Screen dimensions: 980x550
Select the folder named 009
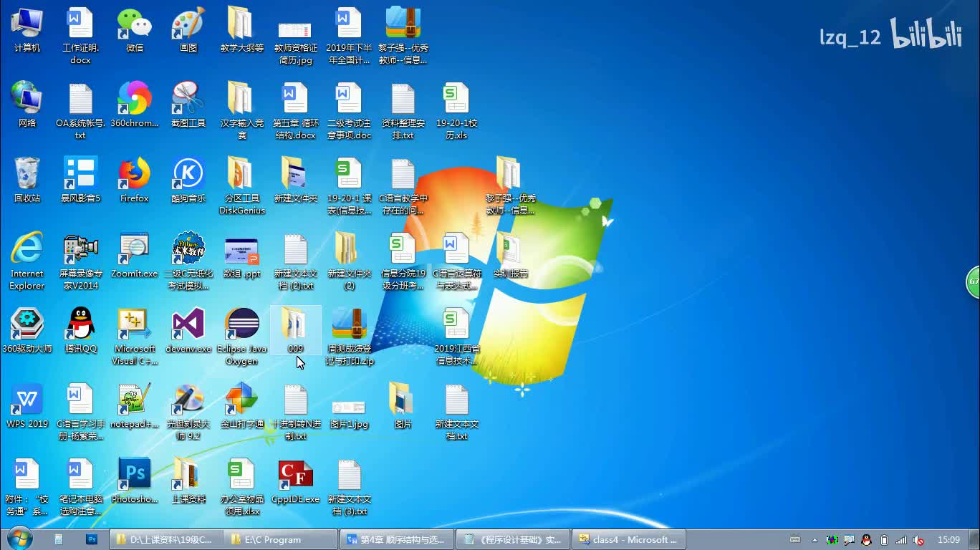(x=295, y=324)
